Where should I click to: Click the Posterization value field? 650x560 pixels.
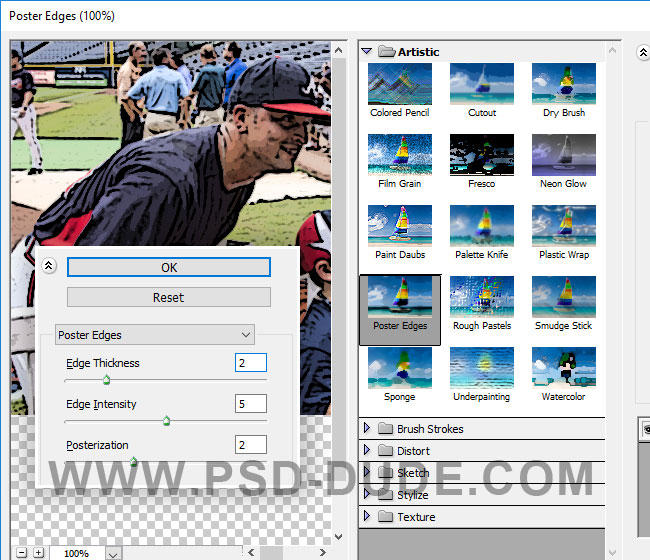click(x=251, y=445)
